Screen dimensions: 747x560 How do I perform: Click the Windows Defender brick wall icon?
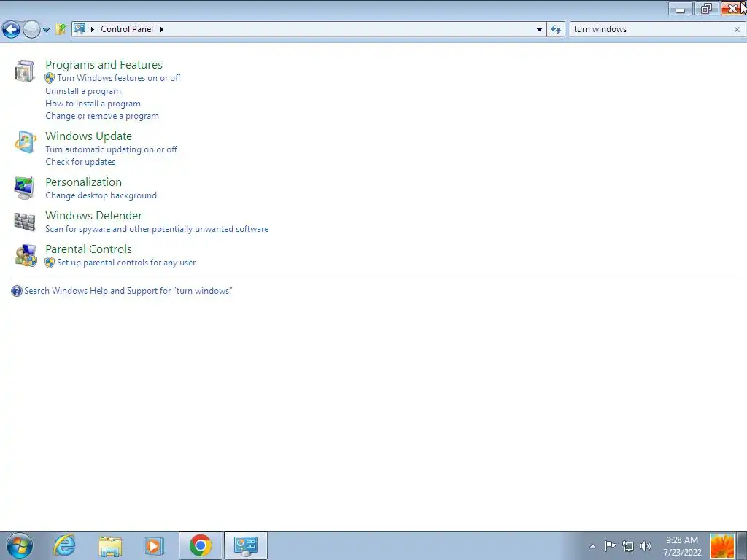click(25, 222)
